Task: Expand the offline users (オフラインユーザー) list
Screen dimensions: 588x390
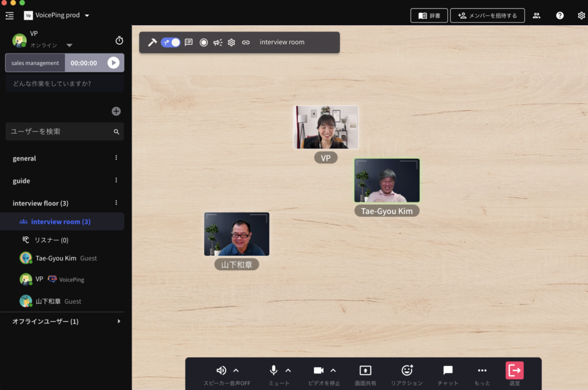Action: coord(119,322)
